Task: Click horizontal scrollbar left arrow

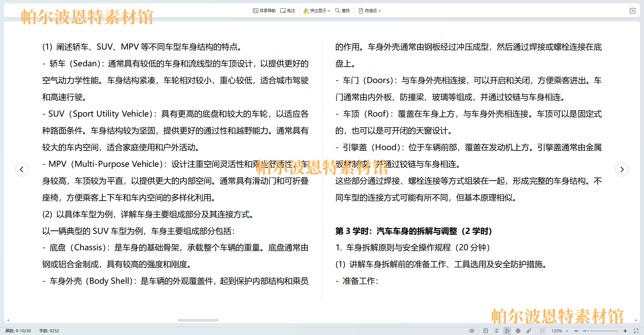Action: tap(8, 320)
